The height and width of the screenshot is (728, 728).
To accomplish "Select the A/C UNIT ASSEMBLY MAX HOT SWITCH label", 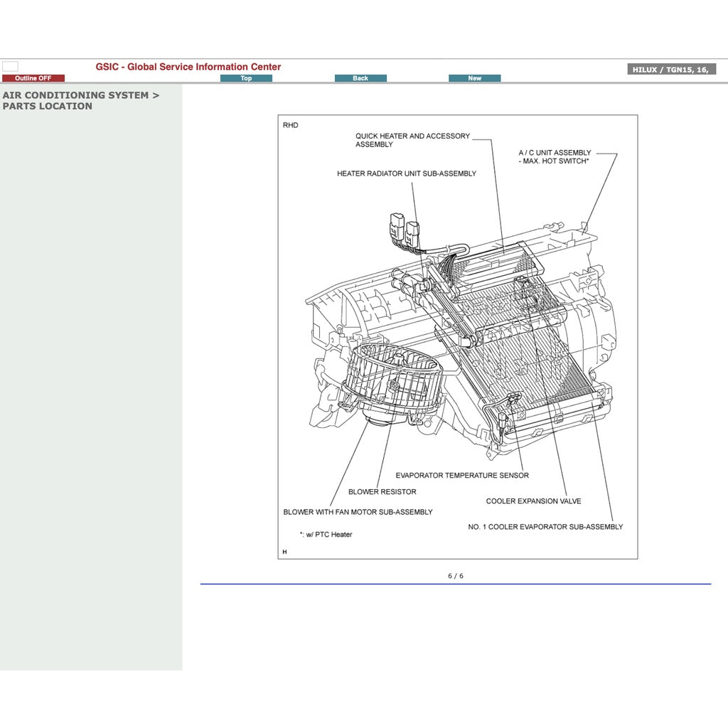I will point(555,157).
